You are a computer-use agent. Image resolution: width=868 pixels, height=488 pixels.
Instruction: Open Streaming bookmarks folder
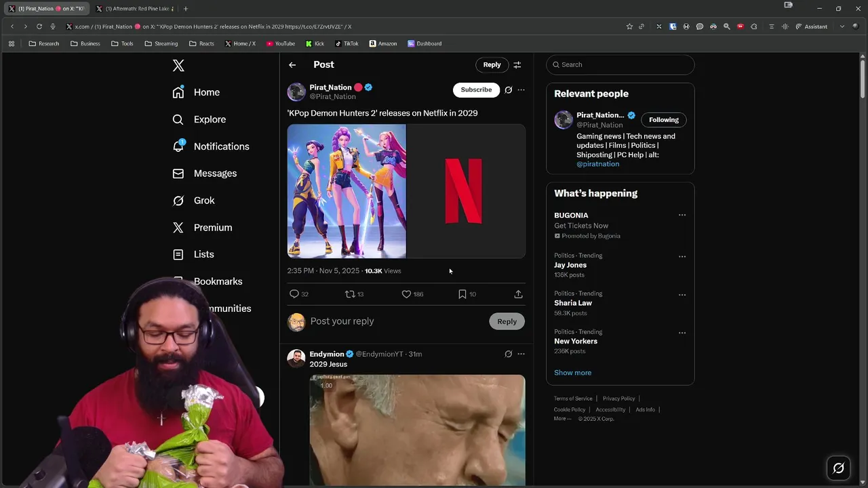coord(161,43)
